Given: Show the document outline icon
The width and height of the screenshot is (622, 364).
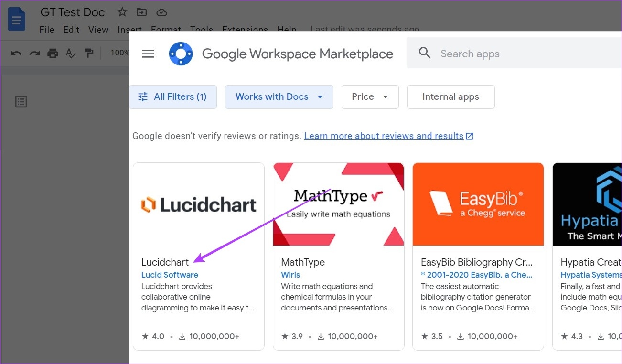Looking at the screenshot, I should pyautogui.click(x=21, y=102).
